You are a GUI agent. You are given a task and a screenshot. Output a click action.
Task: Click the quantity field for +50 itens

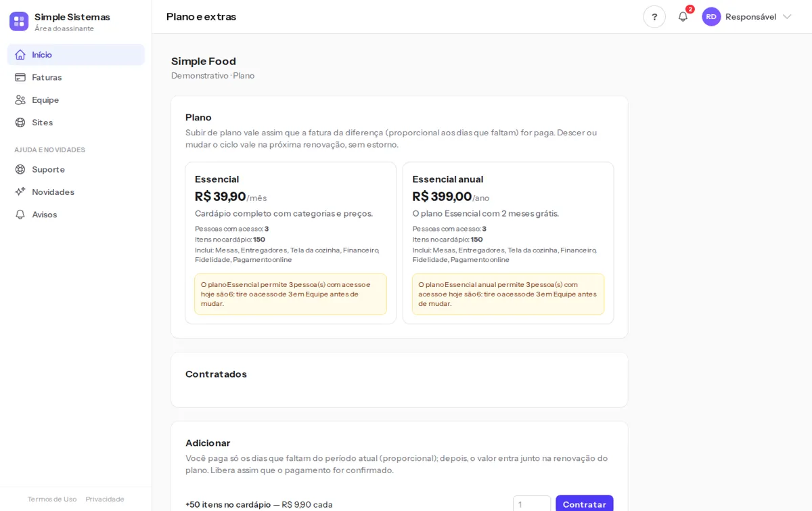pos(532,504)
